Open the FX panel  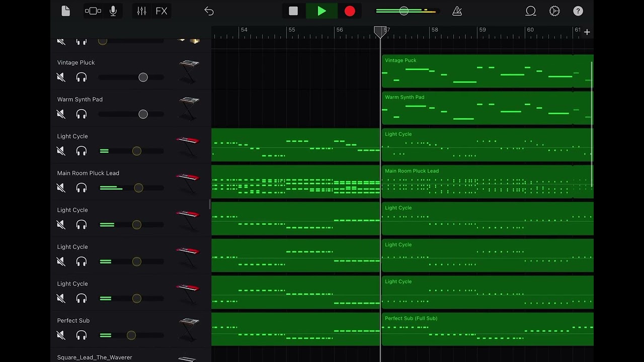(162, 11)
